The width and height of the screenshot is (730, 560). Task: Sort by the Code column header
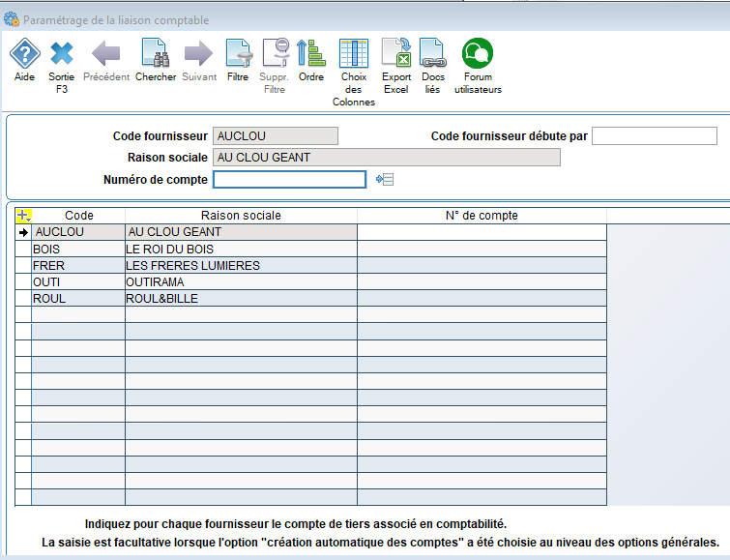78,216
